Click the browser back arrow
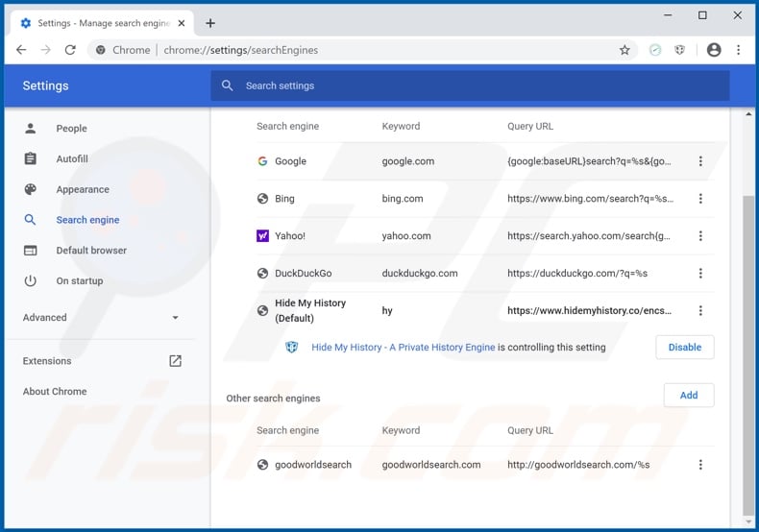 click(21, 50)
